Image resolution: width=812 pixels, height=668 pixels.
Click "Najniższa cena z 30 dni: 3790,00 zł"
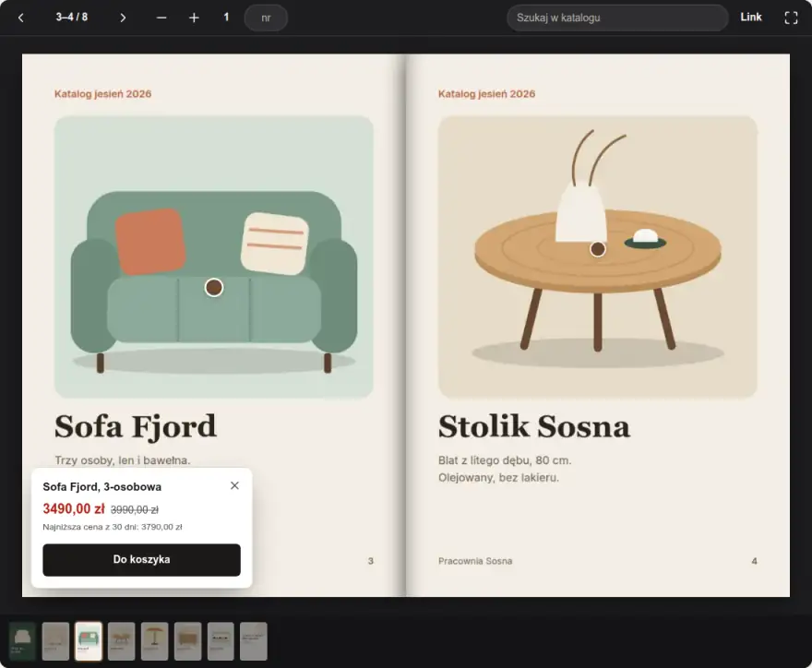(113, 527)
